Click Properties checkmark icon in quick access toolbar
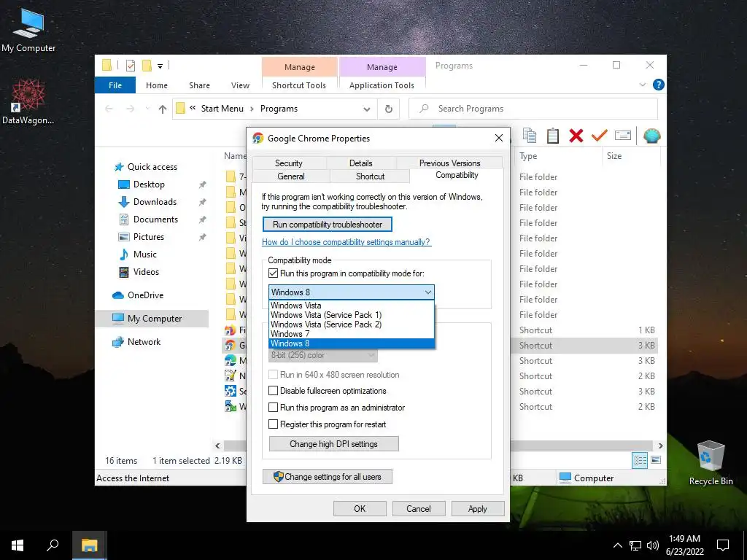The height and width of the screenshot is (560, 747). pos(131,66)
